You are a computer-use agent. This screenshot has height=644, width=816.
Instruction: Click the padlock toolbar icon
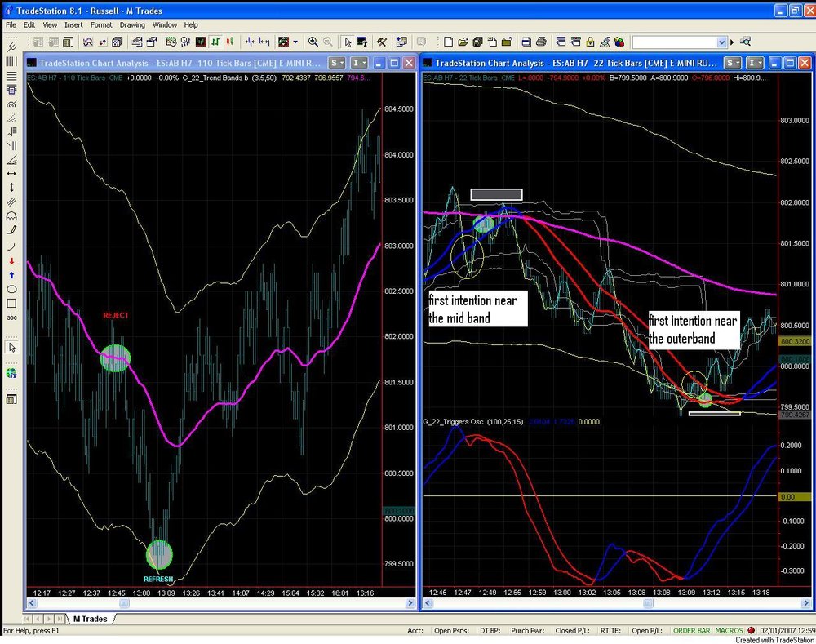click(590, 42)
